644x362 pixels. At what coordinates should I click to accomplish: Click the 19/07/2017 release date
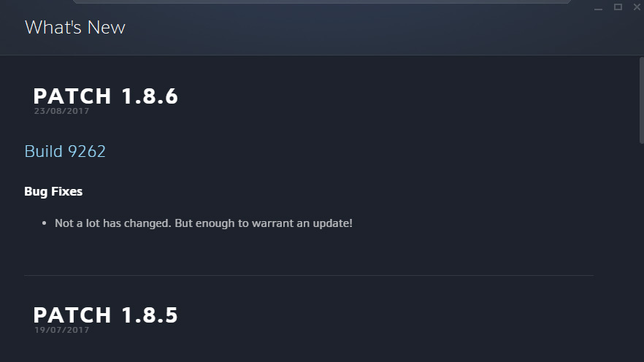click(61, 330)
